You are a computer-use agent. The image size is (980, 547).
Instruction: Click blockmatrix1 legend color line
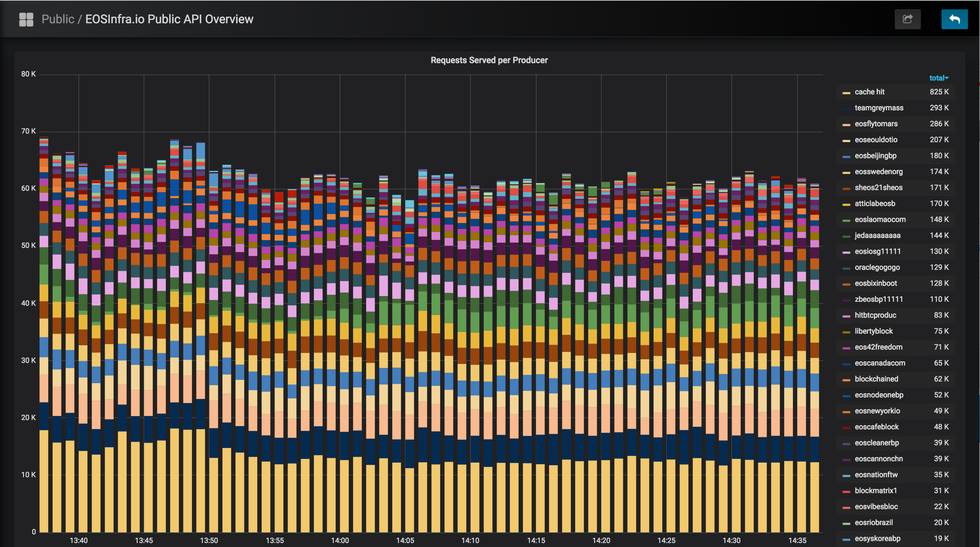[x=846, y=492]
